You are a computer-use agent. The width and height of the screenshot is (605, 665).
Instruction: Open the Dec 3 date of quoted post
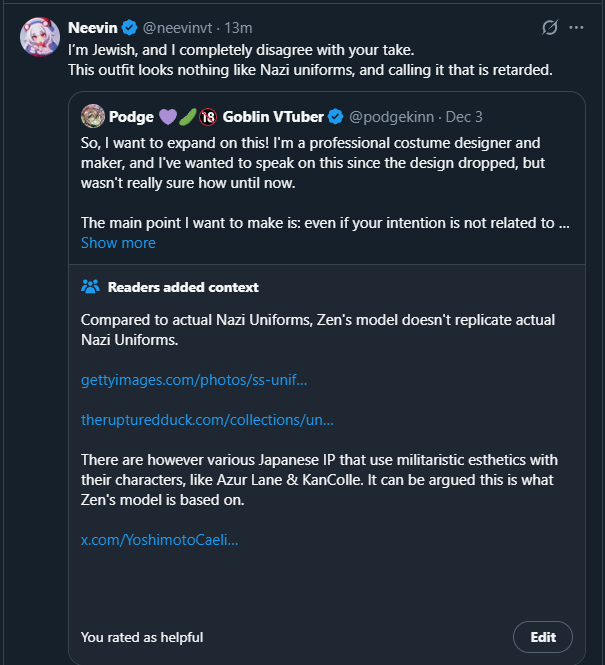pos(464,116)
